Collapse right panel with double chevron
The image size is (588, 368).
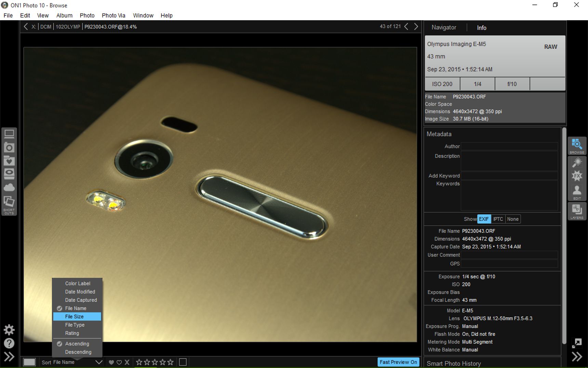[577, 357]
